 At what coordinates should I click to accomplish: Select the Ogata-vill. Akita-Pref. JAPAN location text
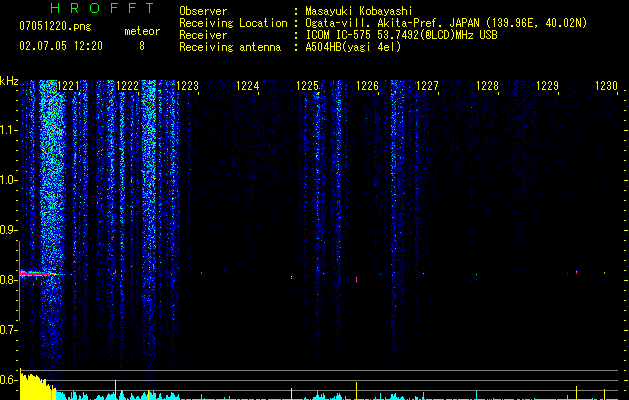(x=446, y=23)
